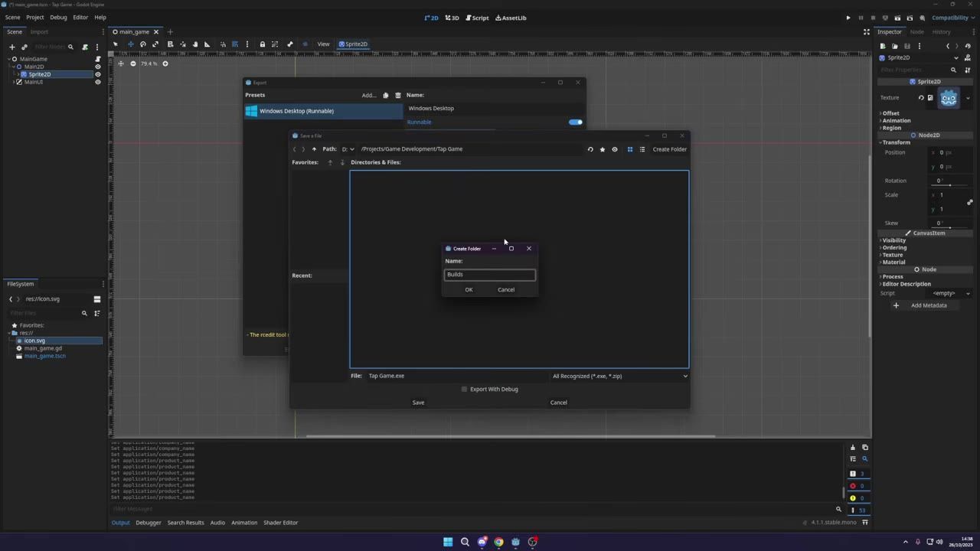
Task: Switch to the Script workspace
Action: 477,18
